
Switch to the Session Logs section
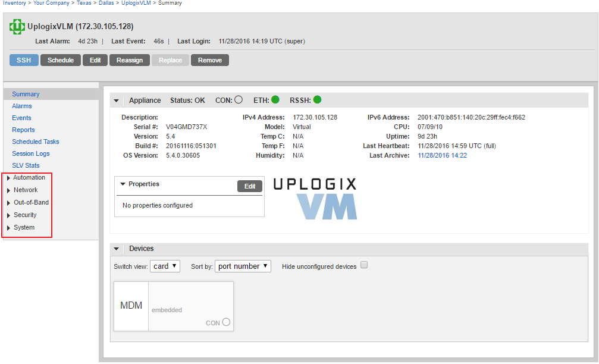(31, 153)
